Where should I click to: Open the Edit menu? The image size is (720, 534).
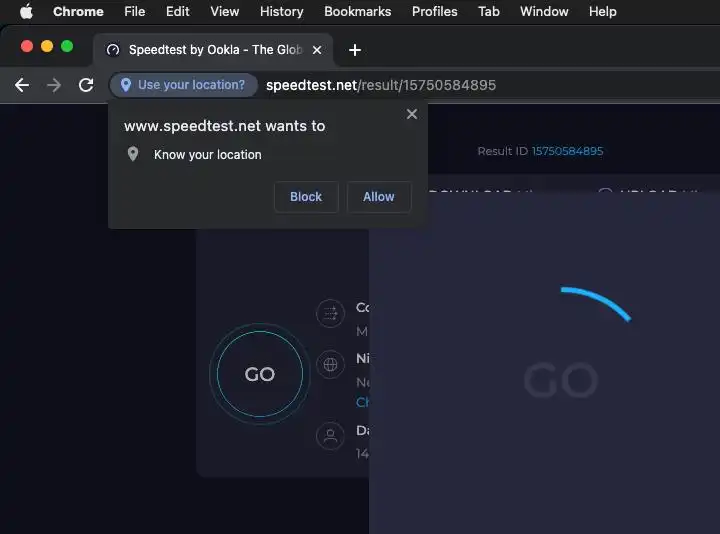tap(178, 11)
